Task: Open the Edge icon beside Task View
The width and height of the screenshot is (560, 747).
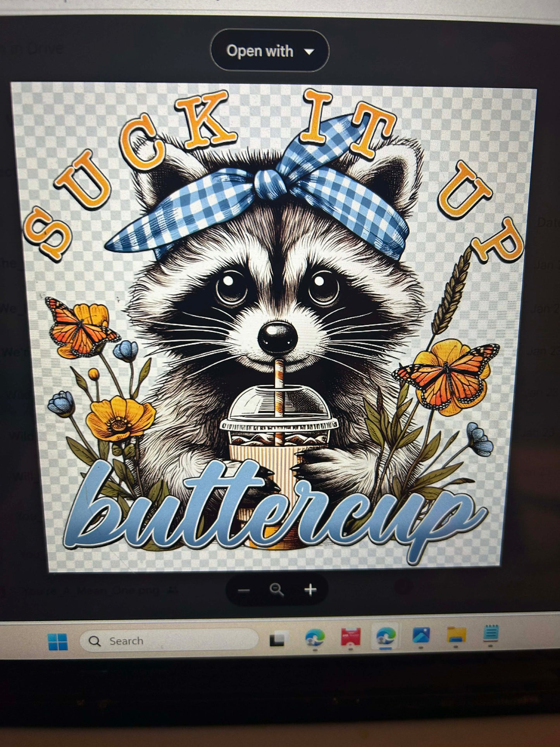Action: tap(315, 638)
